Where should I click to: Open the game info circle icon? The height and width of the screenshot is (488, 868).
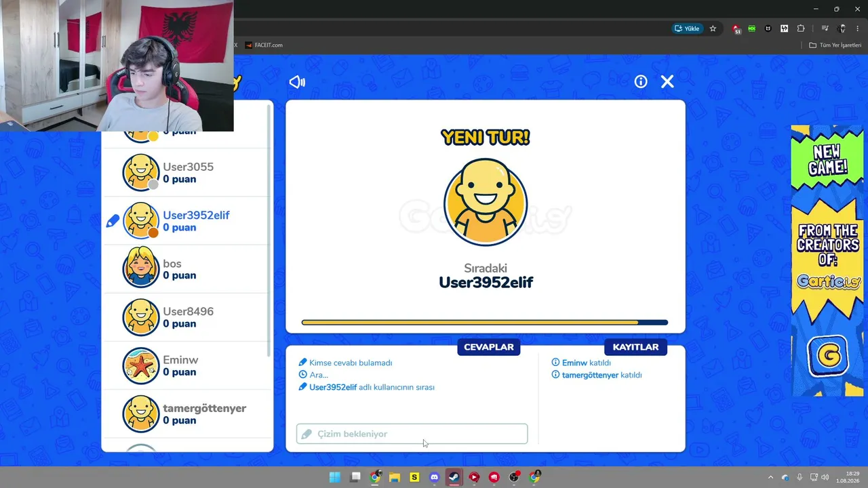click(641, 81)
